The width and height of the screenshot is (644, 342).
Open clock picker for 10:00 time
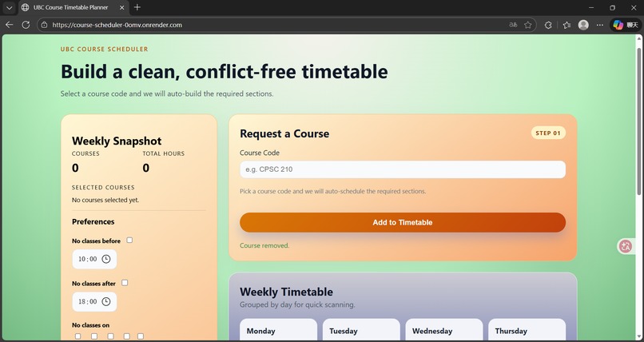(x=106, y=259)
